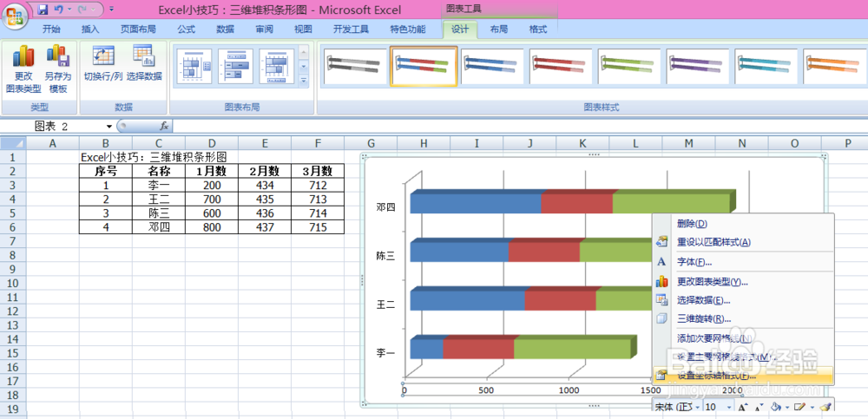
Task: Choose 删除(D) in the context menu
Action: coord(744,224)
